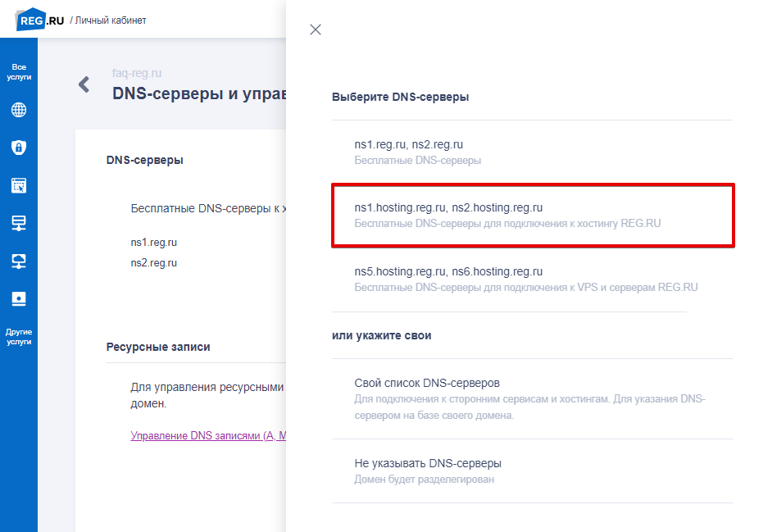Go back with the left chevron arrow
The height and width of the screenshot is (532, 777).
coord(84,84)
